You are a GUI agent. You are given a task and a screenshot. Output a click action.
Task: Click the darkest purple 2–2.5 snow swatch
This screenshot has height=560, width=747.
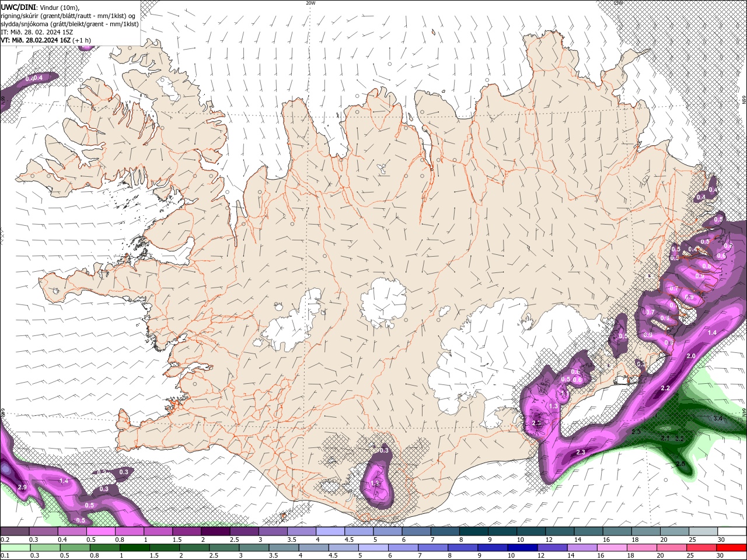click(216, 531)
